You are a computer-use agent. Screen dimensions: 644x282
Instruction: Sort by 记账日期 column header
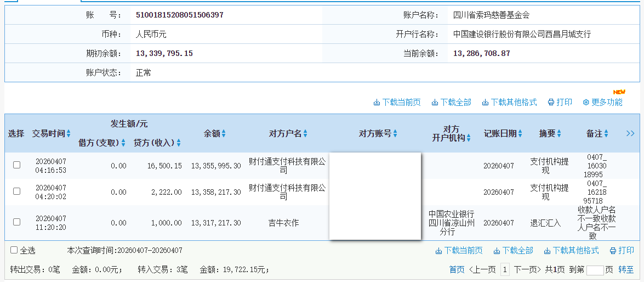click(520, 134)
